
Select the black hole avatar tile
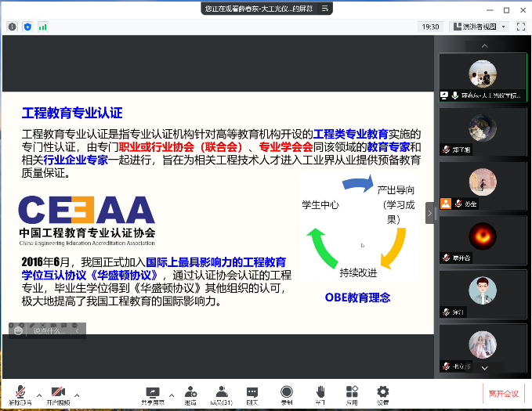483,240
